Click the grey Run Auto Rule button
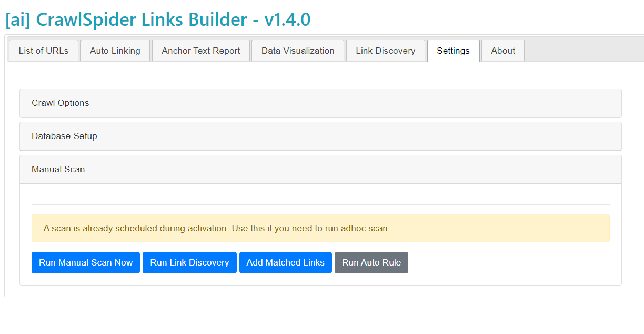This screenshot has width=644, height=334. (x=371, y=262)
